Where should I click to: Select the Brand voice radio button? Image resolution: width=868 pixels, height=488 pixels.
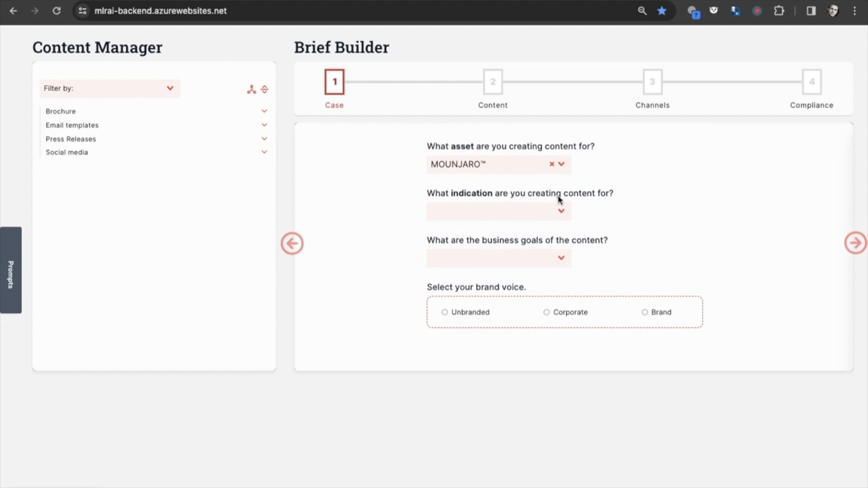(x=644, y=312)
